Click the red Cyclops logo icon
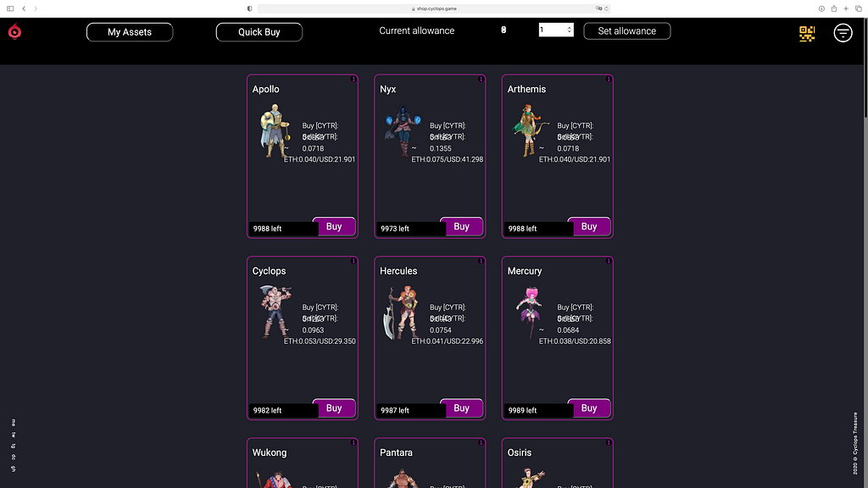The height and width of the screenshot is (488, 868). [x=15, y=31]
